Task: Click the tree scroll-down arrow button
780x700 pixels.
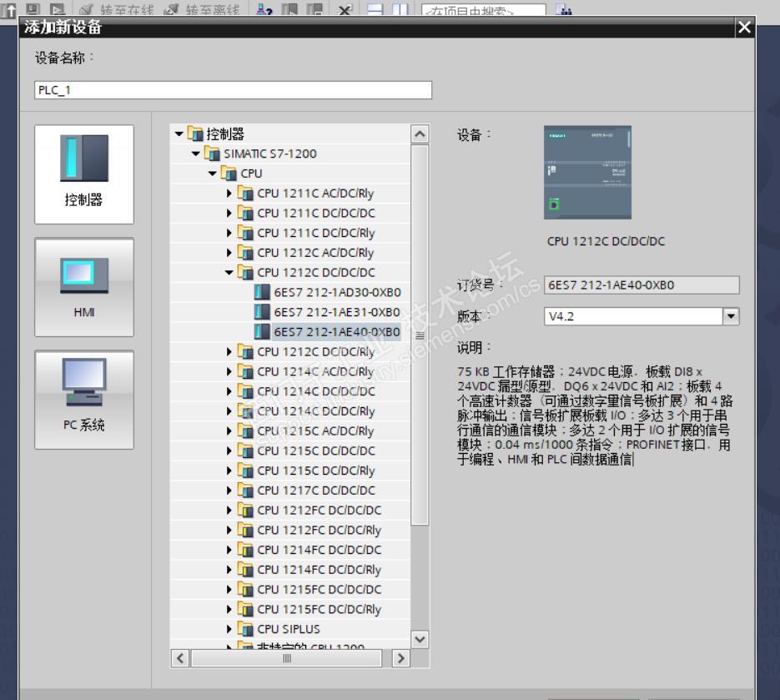Action: click(x=420, y=639)
